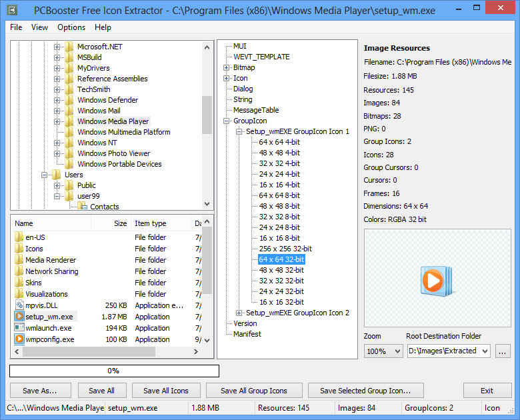Expand Setup_wmEXE GroupIcon Icon 2
This screenshot has height=420, width=520.
pos(239,313)
